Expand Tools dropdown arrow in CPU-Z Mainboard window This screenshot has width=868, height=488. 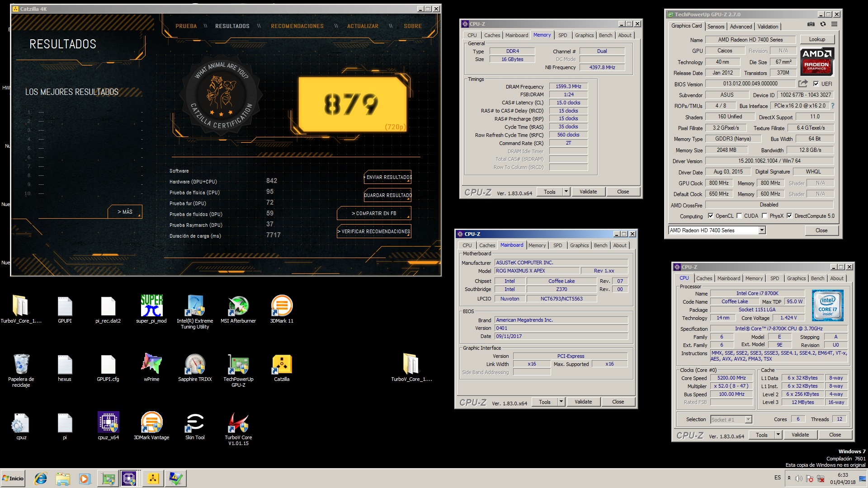coord(561,402)
